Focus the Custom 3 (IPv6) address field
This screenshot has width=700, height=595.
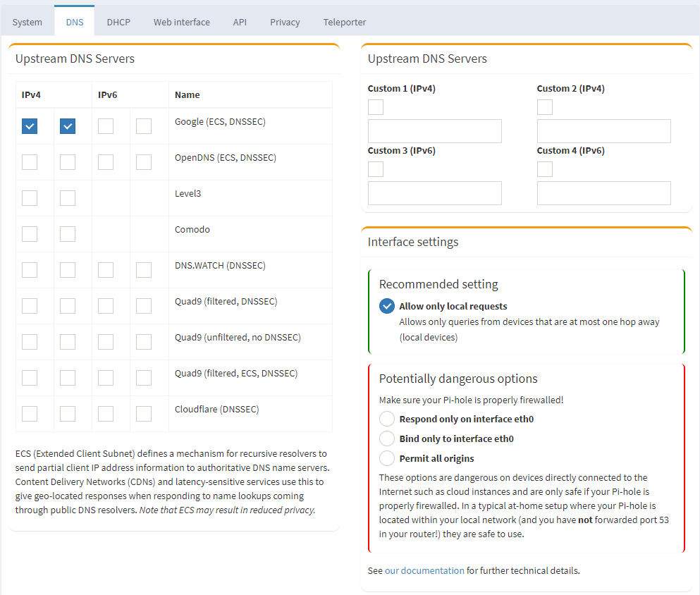[435, 193]
